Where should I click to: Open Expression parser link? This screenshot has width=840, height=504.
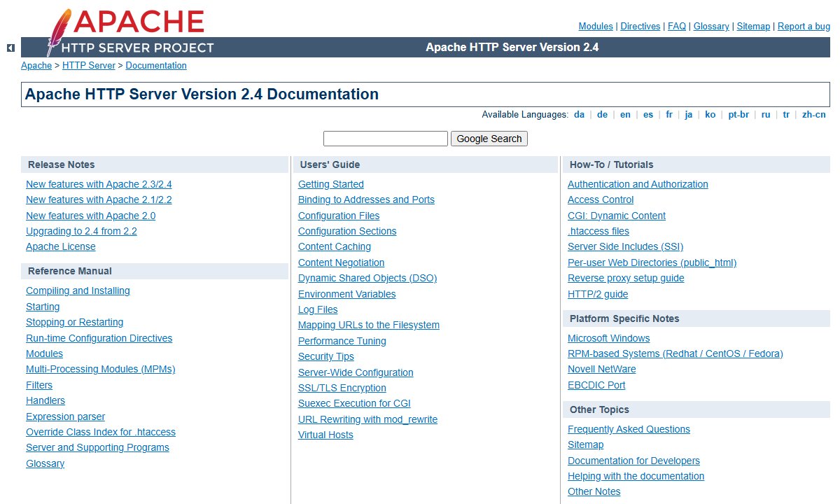pos(66,417)
